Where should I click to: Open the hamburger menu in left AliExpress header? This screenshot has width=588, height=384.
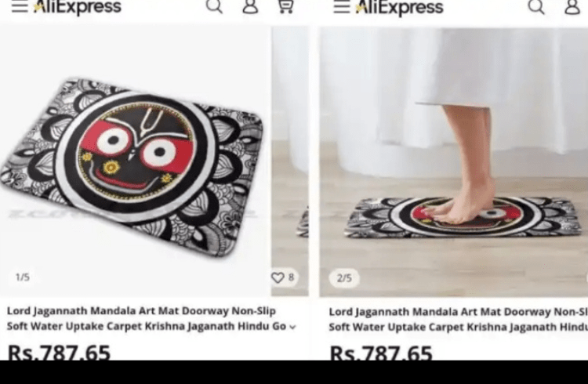[x=20, y=6]
